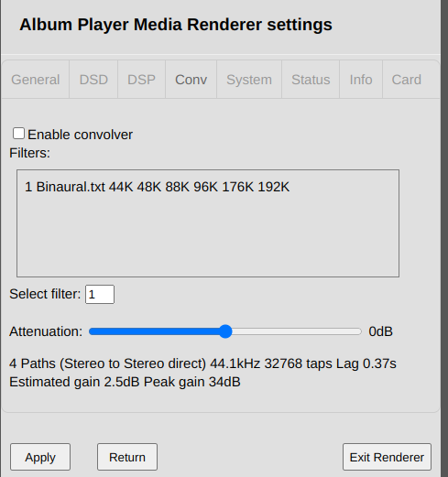Image resolution: width=448 pixels, height=477 pixels.
Task: Click the Return button
Action: [127, 457]
